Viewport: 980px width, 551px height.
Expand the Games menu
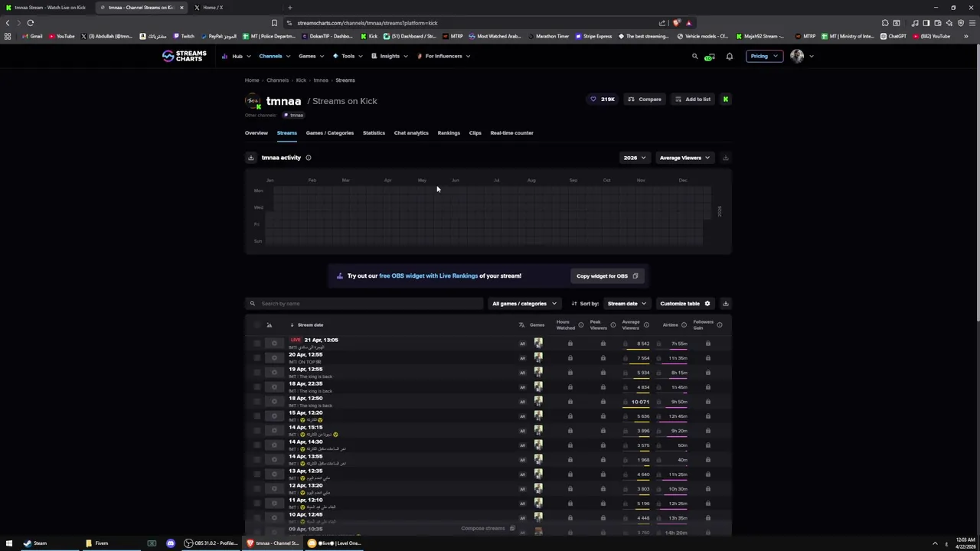click(x=310, y=56)
